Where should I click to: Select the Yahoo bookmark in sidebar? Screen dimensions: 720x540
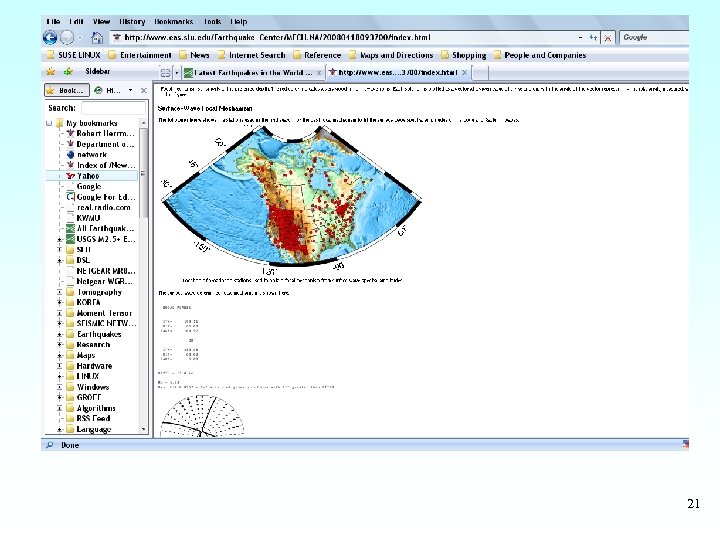pyautogui.click(x=89, y=175)
